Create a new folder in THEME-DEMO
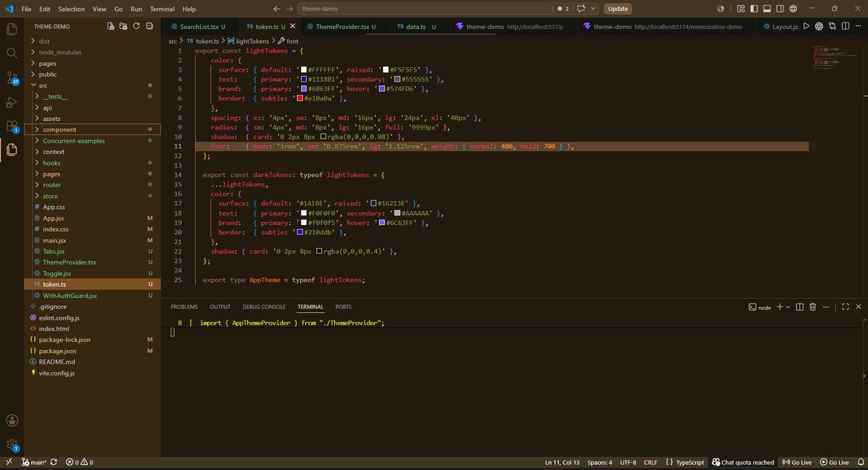The image size is (868, 470). click(x=124, y=26)
